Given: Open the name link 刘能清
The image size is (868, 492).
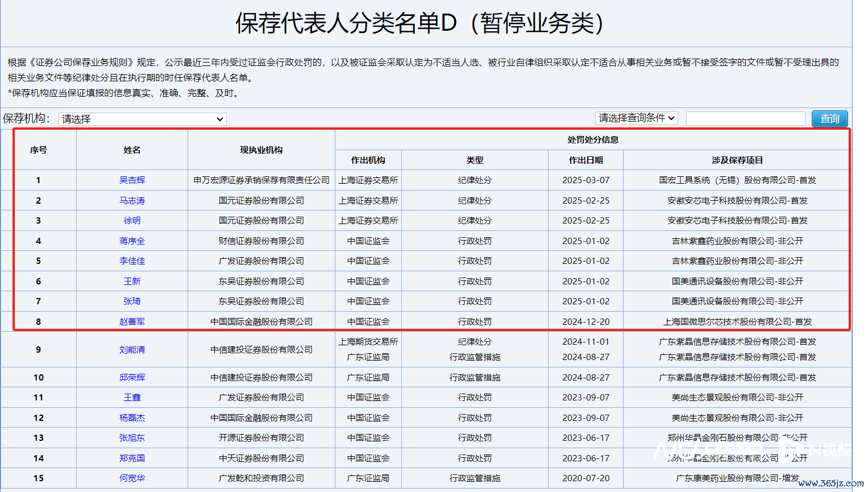Looking at the screenshot, I should click(132, 349).
